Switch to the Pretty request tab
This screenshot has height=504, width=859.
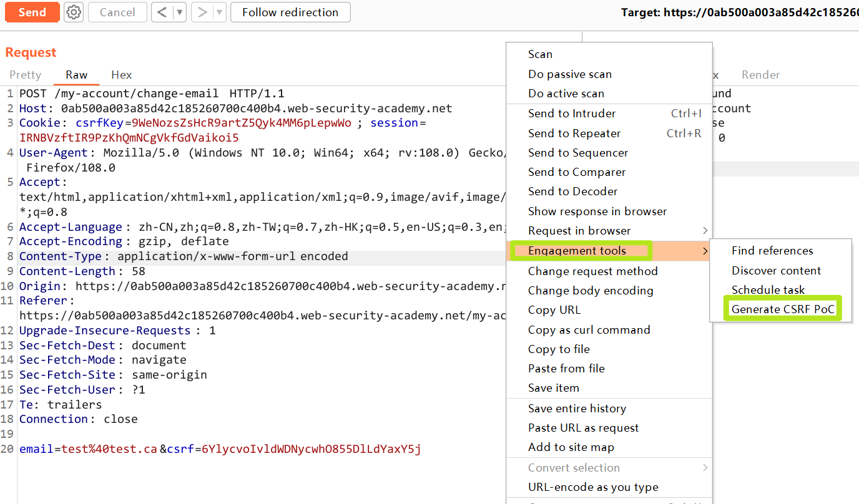(26, 75)
